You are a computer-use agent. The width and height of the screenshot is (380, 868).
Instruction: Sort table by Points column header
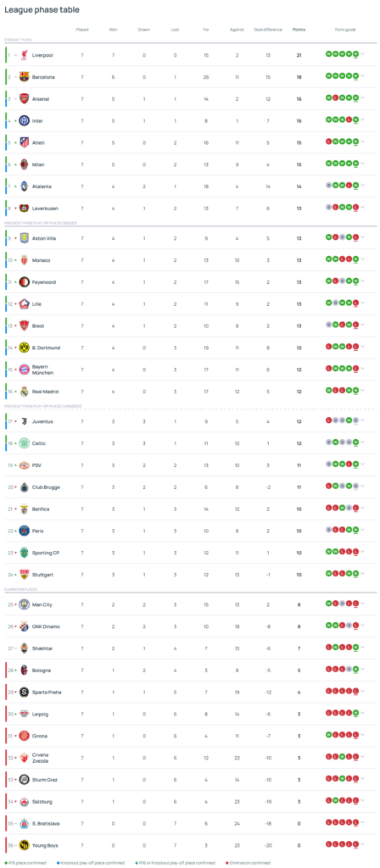tap(299, 30)
